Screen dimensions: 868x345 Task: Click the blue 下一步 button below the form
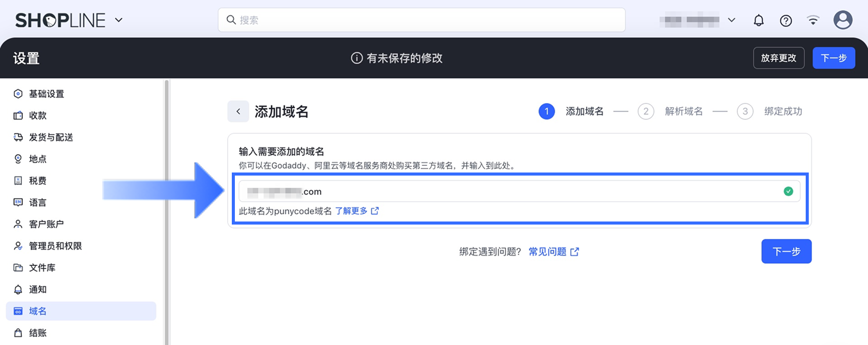(786, 251)
